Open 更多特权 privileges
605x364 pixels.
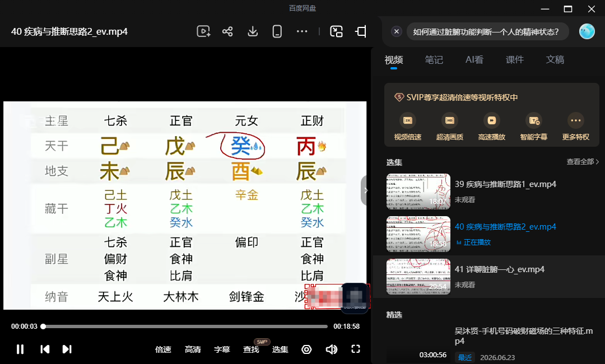coord(576,127)
